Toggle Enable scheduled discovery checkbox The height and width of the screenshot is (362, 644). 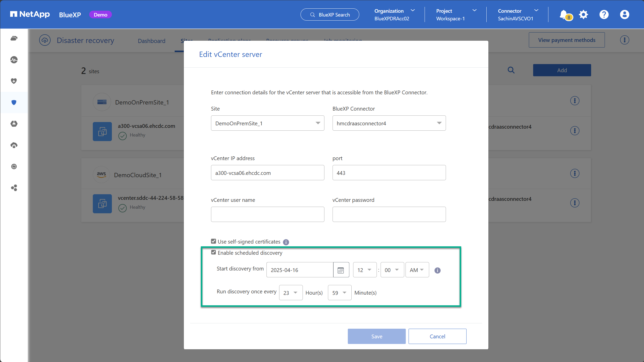tap(214, 252)
